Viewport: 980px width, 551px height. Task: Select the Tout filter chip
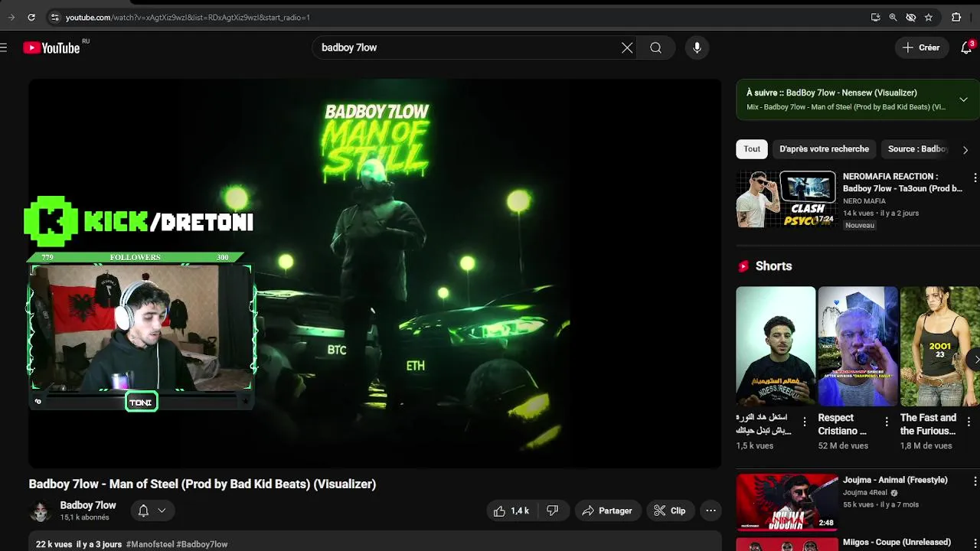[752, 149]
